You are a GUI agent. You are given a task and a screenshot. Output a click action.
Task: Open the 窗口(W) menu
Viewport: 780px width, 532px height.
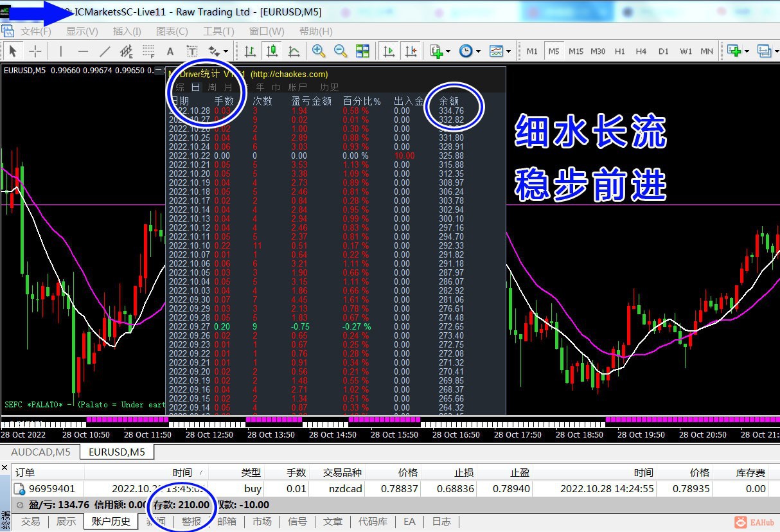click(267, 31)
